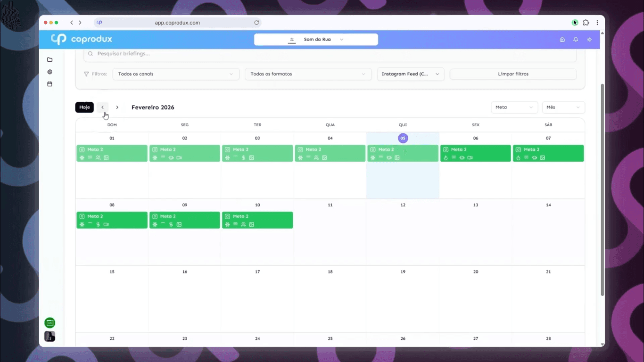Click the Instagram icon on day 08 card
644x362 pixels.
[x=82, y=216]
